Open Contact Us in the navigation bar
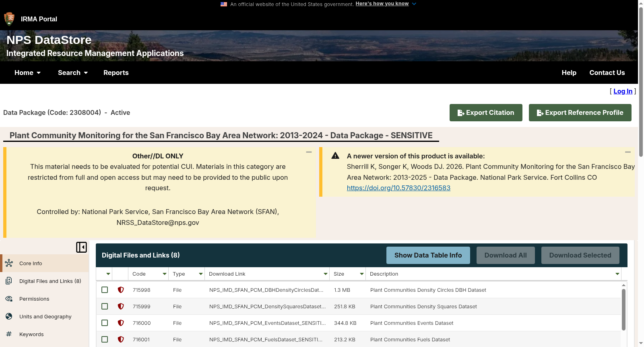 click(607, 73)
